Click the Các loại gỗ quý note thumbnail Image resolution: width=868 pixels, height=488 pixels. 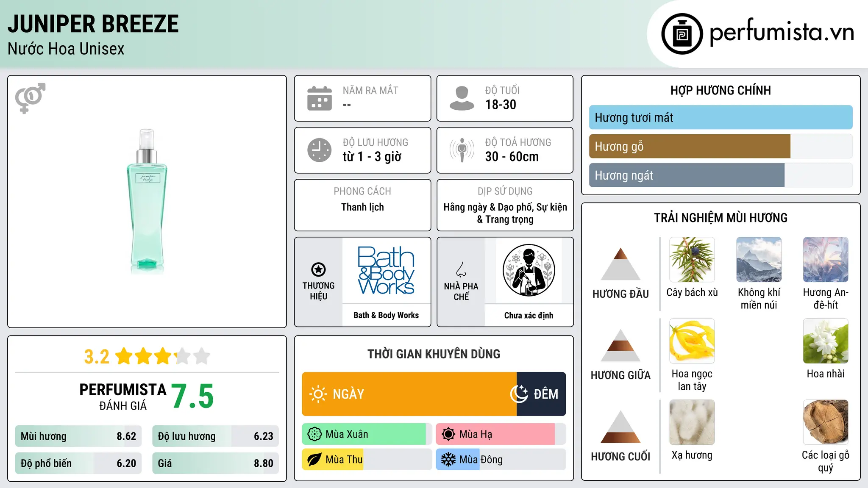(826, 422)
